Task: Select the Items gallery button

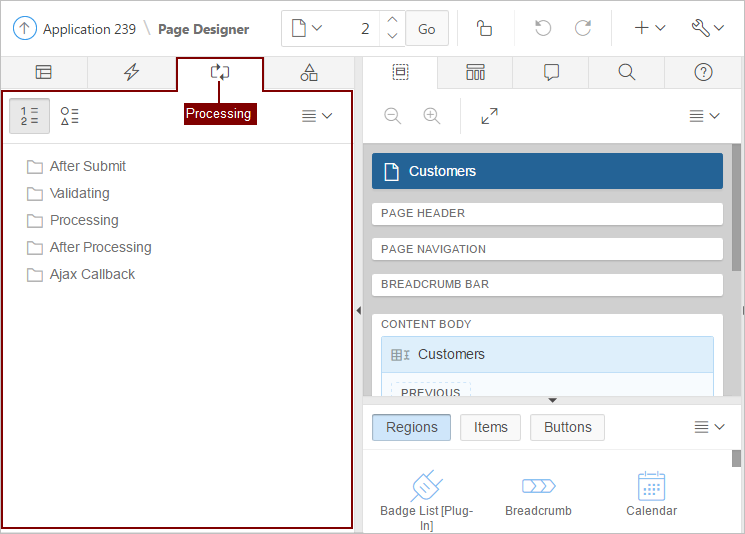Action: coord(490,427)
